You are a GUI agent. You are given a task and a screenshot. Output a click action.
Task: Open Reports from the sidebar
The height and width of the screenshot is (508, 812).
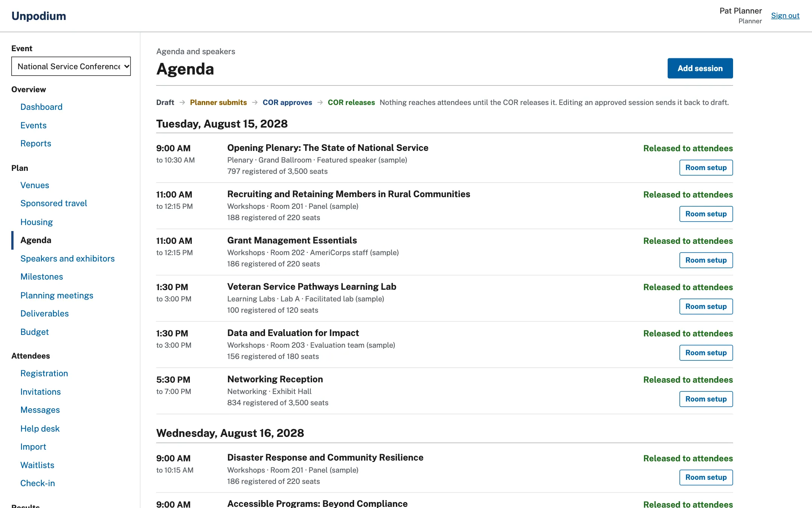coord(36,143)
